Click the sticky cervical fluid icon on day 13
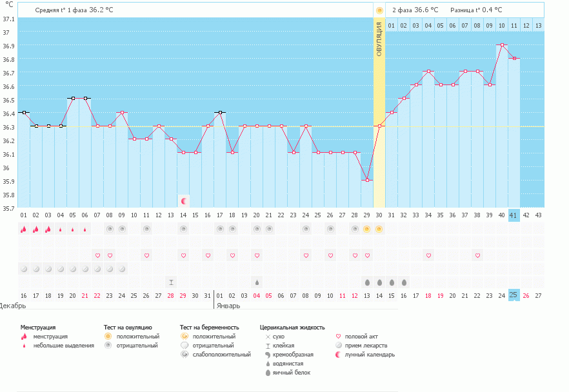The width and height of the screenshot is (569, 392). [171, 282]
